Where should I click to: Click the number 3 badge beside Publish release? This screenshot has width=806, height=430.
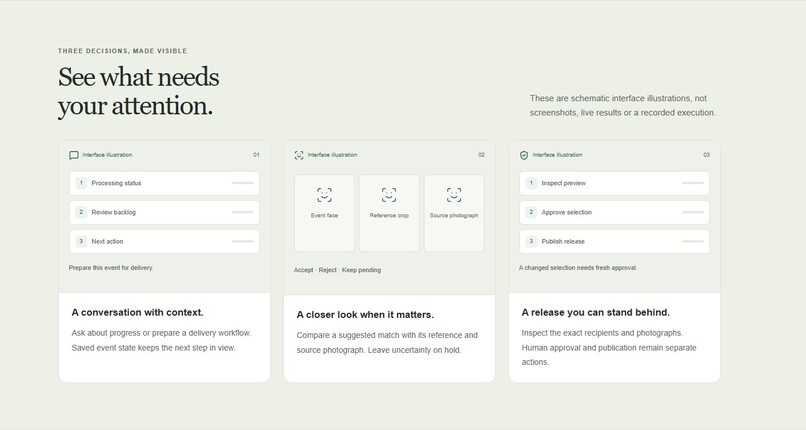pos(532,241)
